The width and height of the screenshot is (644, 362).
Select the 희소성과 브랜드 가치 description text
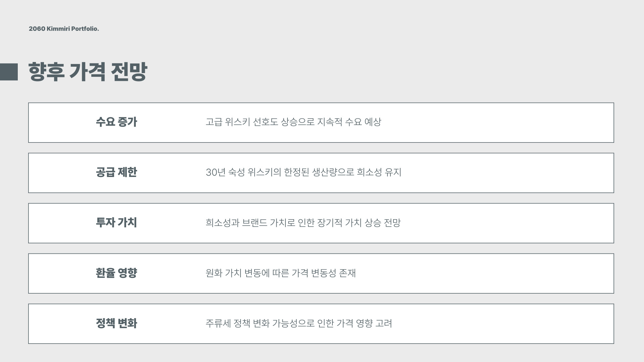pyautogui.click(x=303, y=223)
